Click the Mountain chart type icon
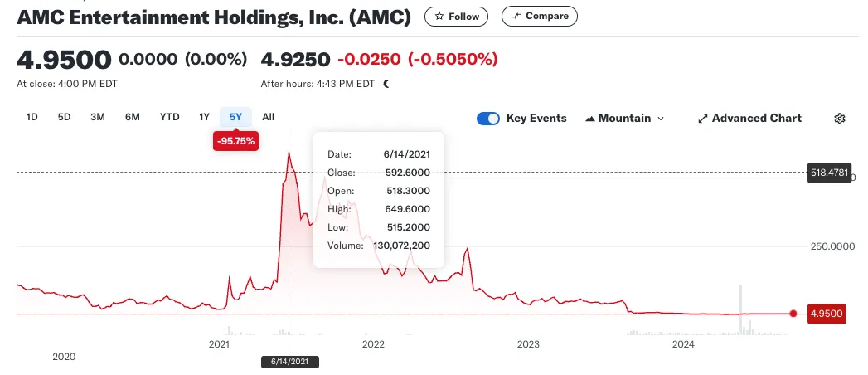This screenshot has height=375, width=868. [x=590, y=119]
